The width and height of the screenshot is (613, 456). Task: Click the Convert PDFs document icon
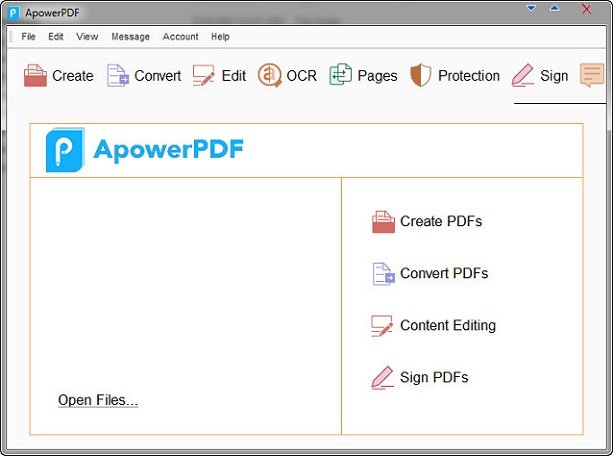tap(383, 274)
